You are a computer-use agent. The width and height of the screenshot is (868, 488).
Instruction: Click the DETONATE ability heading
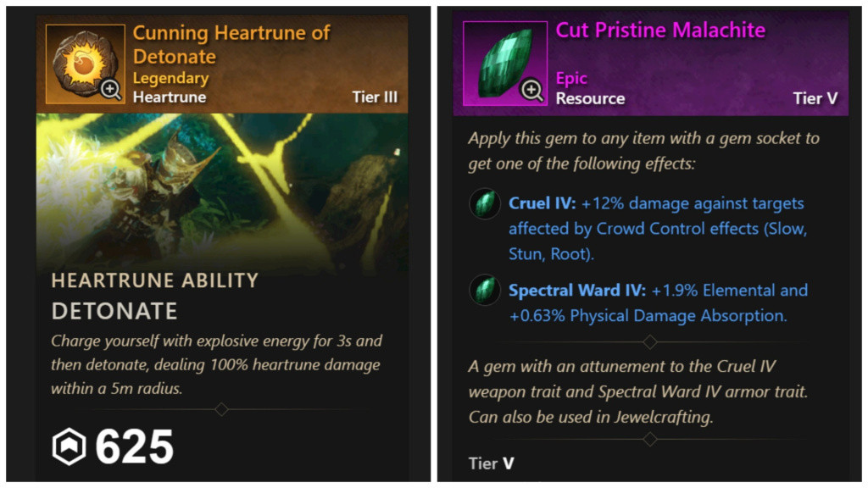pyautogui.click(x=114, y=311)
